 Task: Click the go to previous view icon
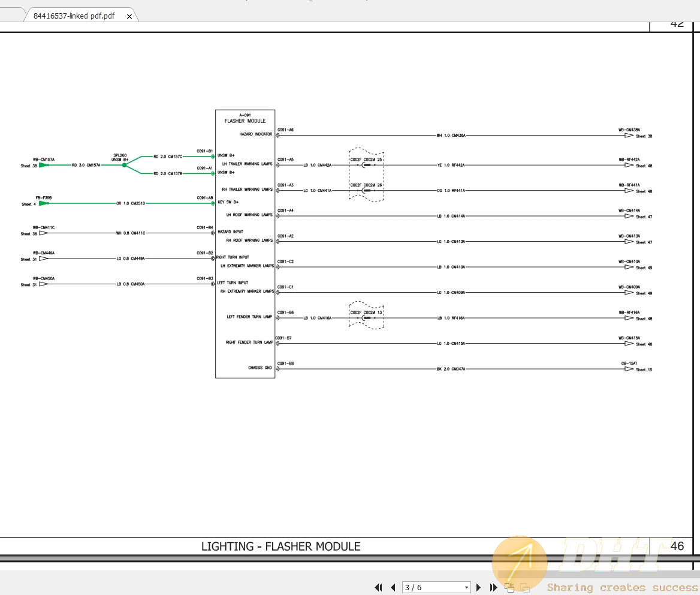click(x=509, y=588)
